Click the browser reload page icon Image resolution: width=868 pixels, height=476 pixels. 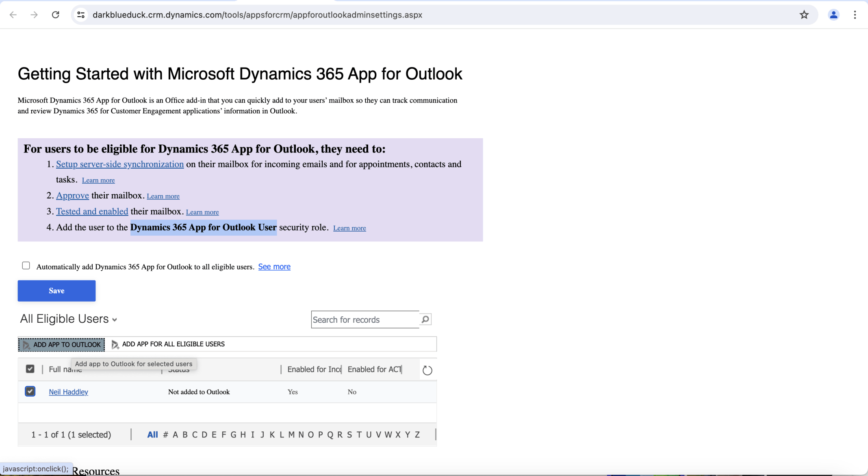(x=56, y=15)
